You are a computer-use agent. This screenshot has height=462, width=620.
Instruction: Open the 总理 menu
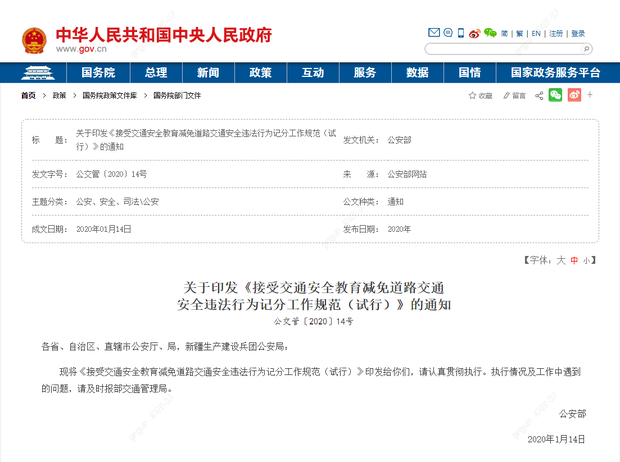pyautogui.click(x=156, y=73)
